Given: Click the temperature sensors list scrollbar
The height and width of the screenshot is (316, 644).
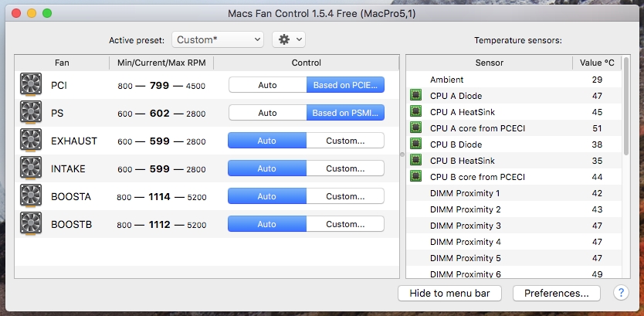Looking at the screenshot, I should tap(626, 106).
